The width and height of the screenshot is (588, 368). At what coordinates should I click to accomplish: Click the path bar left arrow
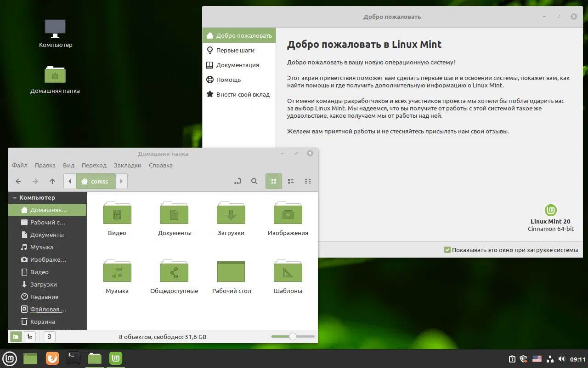pyautogui.click(x=69, y=181)
